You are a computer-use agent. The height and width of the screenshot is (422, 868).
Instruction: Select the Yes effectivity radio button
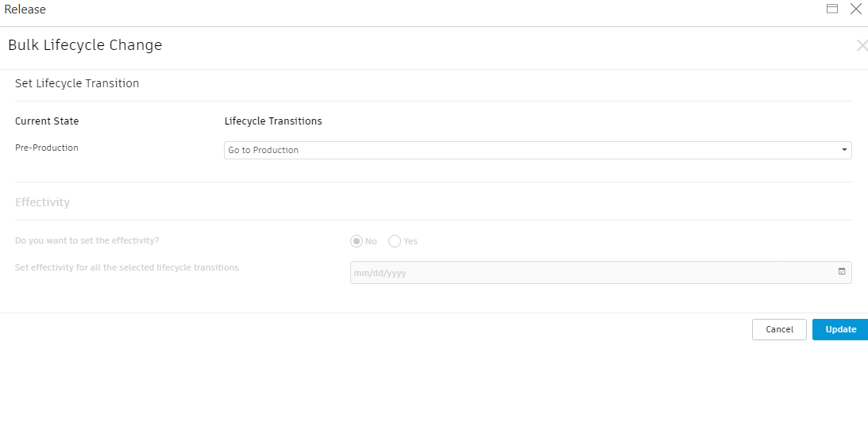pos(395,241)
